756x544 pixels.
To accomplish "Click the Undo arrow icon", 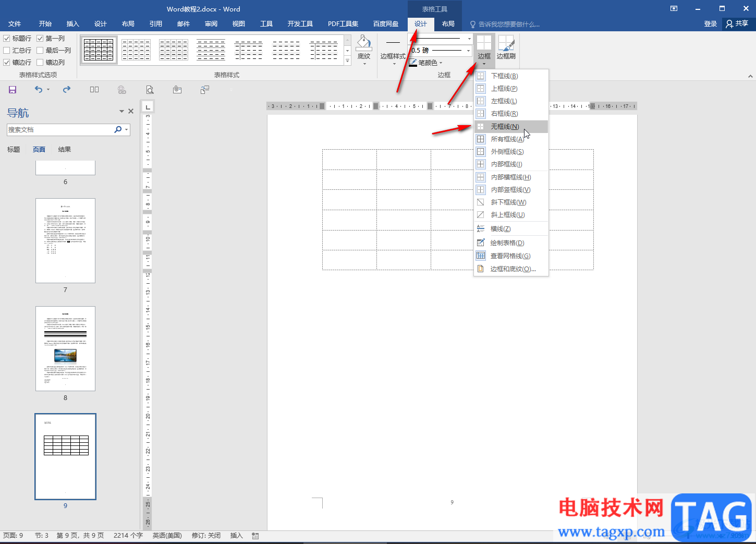I will tap(39, 90).
